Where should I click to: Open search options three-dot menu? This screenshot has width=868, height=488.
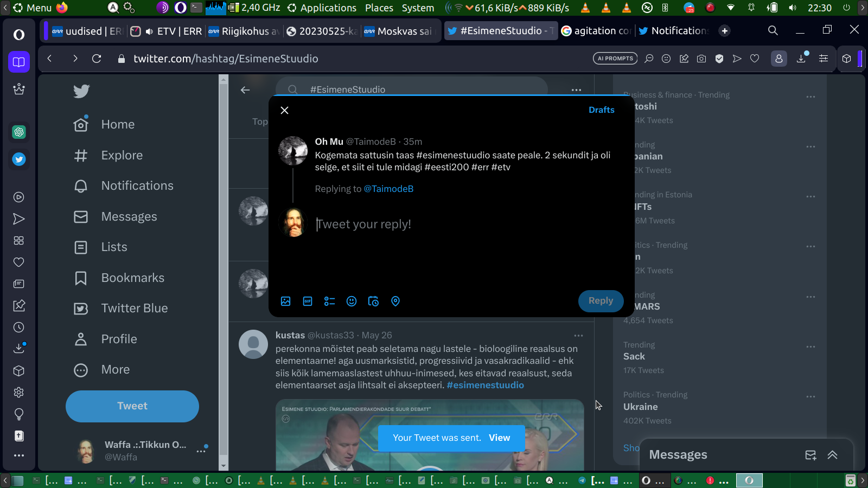point(576,90)
